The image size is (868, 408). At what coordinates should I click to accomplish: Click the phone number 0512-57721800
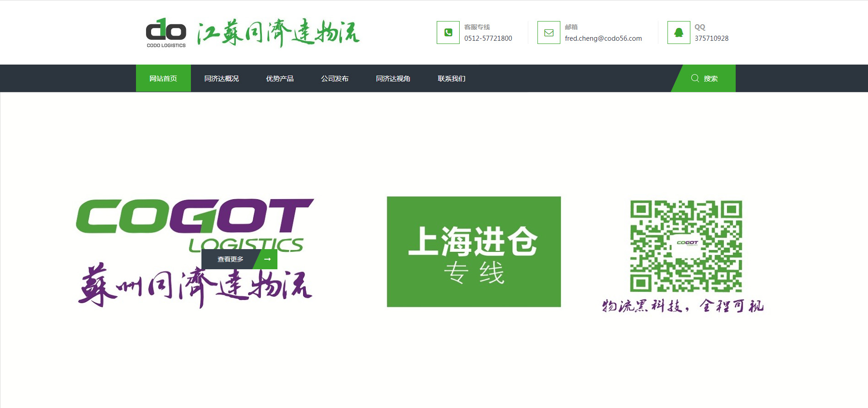[x=488, y=38]
